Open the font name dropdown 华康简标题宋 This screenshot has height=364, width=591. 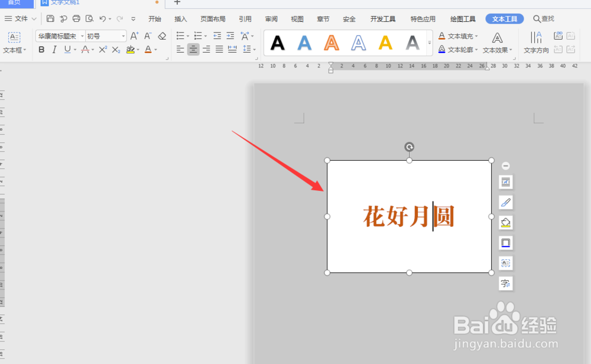click(82, 36)
